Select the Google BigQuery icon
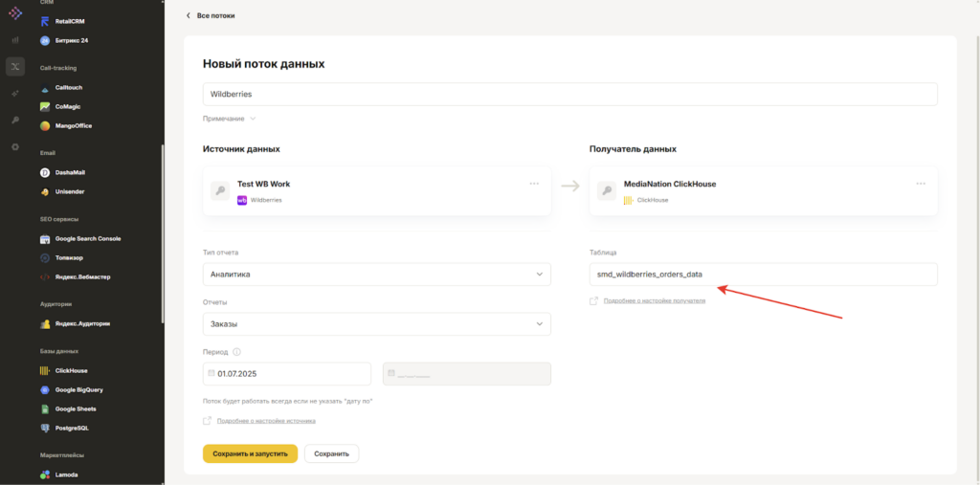Screen dimensions: 980x485 45,390
